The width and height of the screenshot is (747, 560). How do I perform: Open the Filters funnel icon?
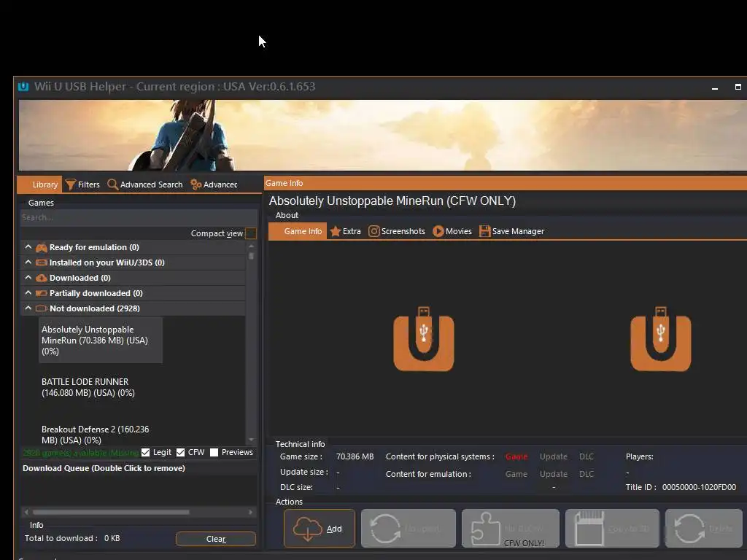point(71,184)
